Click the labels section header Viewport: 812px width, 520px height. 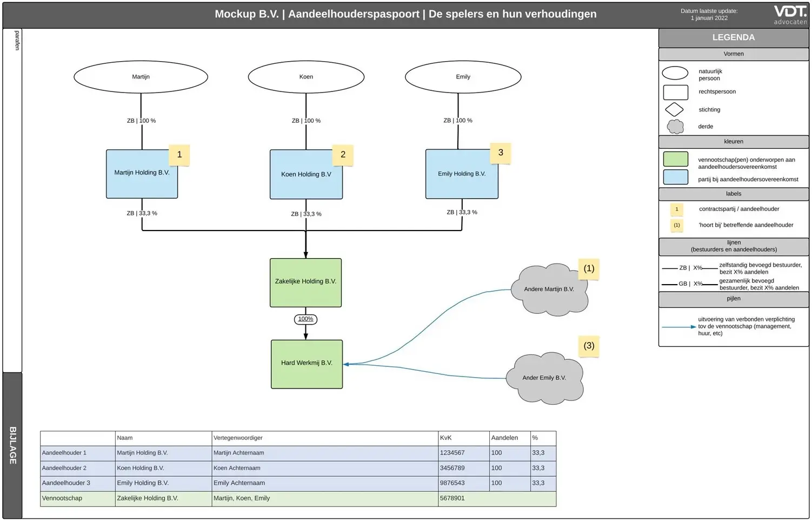tap(734, 194)
